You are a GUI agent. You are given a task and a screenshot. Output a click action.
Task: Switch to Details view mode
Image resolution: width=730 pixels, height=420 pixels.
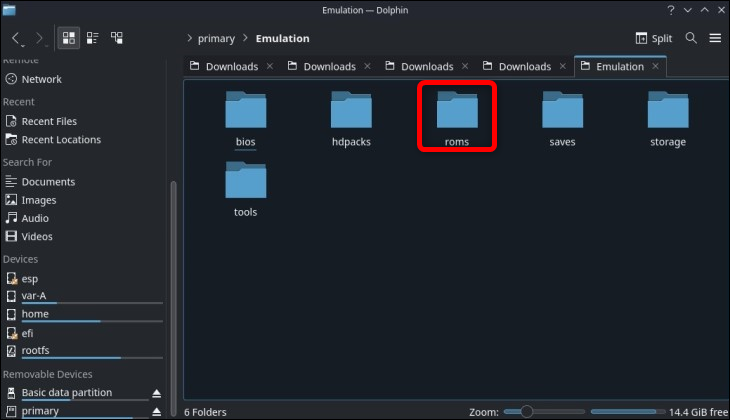[117, 39]
